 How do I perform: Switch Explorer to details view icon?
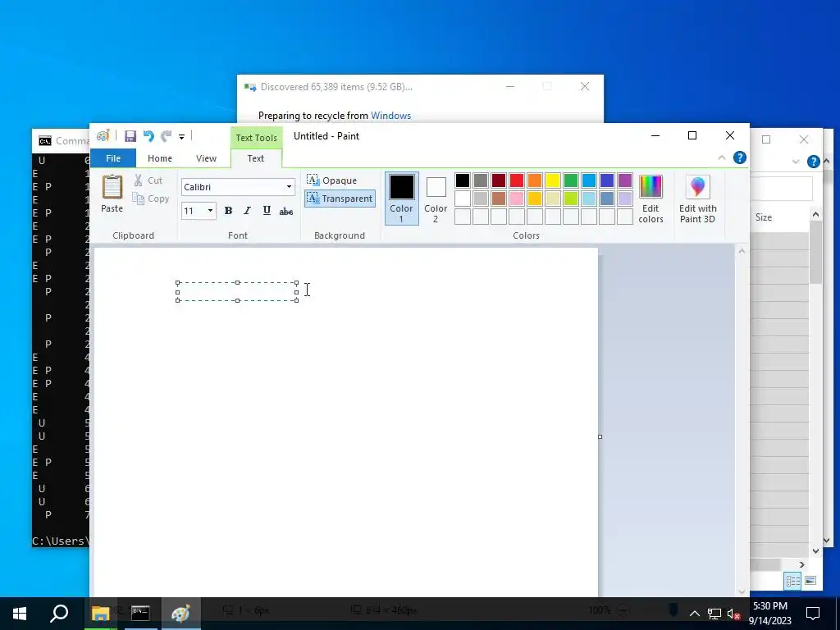(793, 582)
